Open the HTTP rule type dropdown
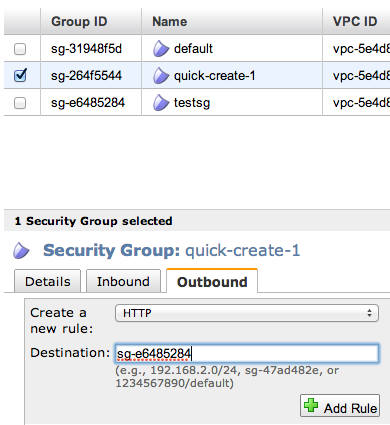The height and width of the screenshot is (425, 390). pos(247,313)
